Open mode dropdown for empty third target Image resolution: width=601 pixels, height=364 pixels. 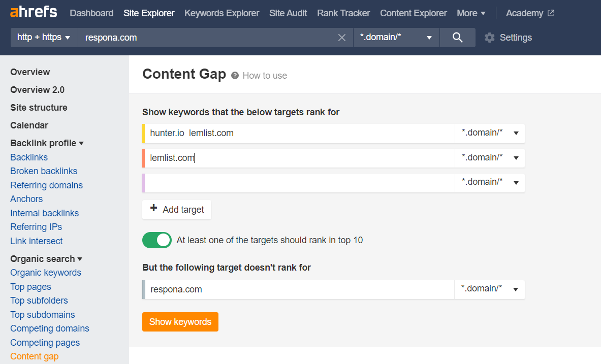pyautogui.click(x=490, y=182)
